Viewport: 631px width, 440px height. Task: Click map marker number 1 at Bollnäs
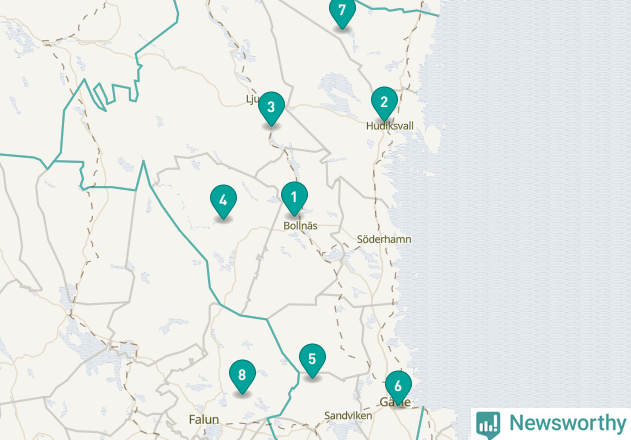[x=294, y=198]
